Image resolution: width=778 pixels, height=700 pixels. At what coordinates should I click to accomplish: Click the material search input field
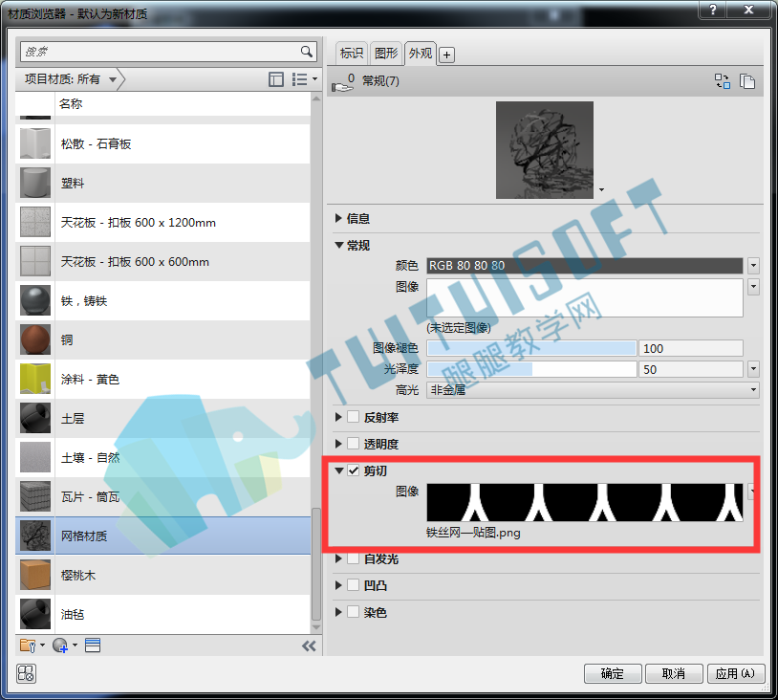tap(160, 51)
